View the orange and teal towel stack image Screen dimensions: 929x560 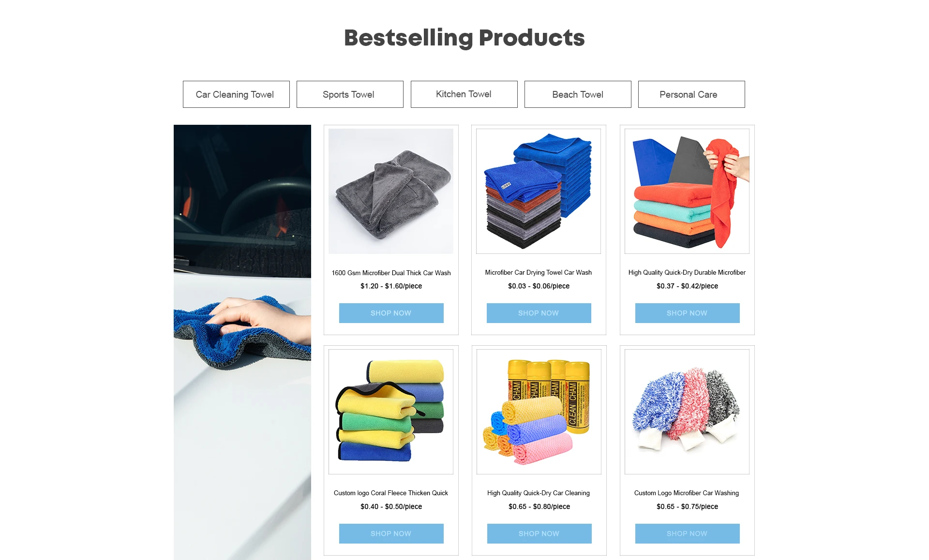click(687, 191)
